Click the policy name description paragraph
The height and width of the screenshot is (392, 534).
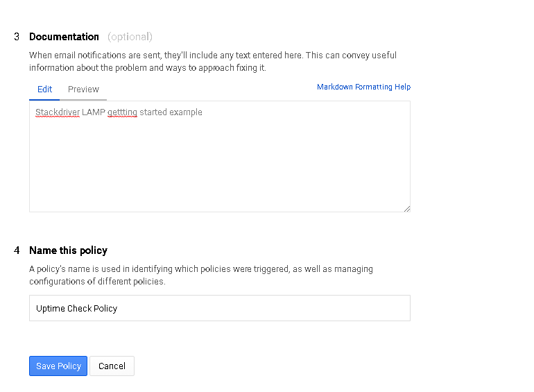click(201, 275)
